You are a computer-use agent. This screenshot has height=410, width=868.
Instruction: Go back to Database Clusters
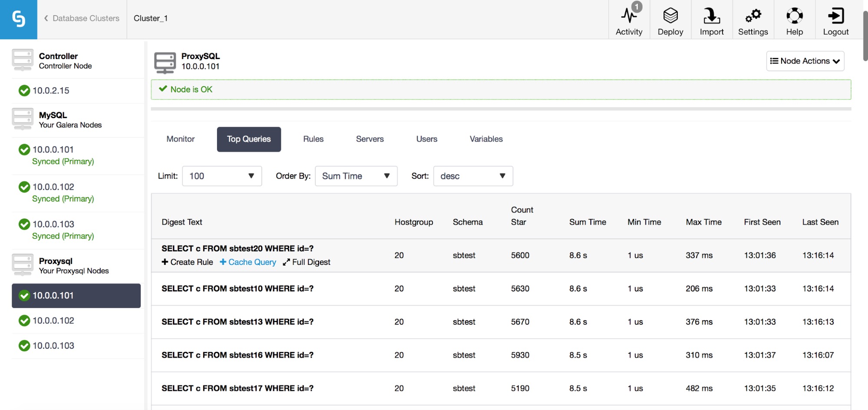coord(82,18)
